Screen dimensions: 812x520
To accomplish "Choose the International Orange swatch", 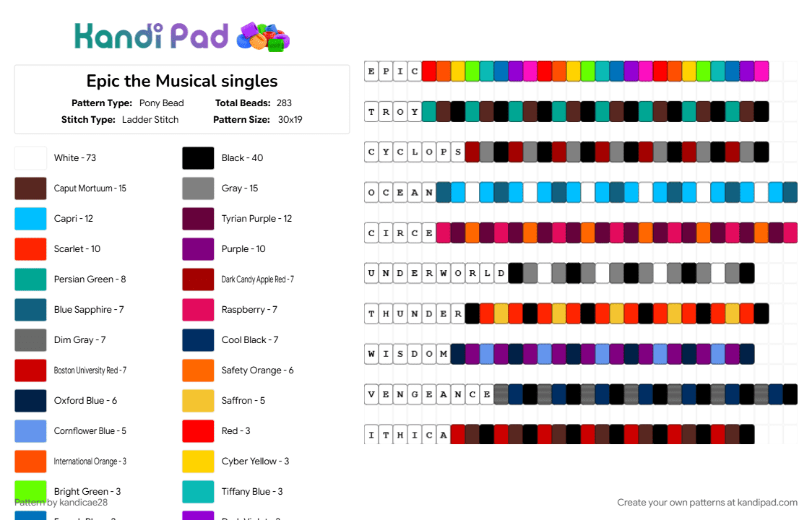I will point(30,461).
